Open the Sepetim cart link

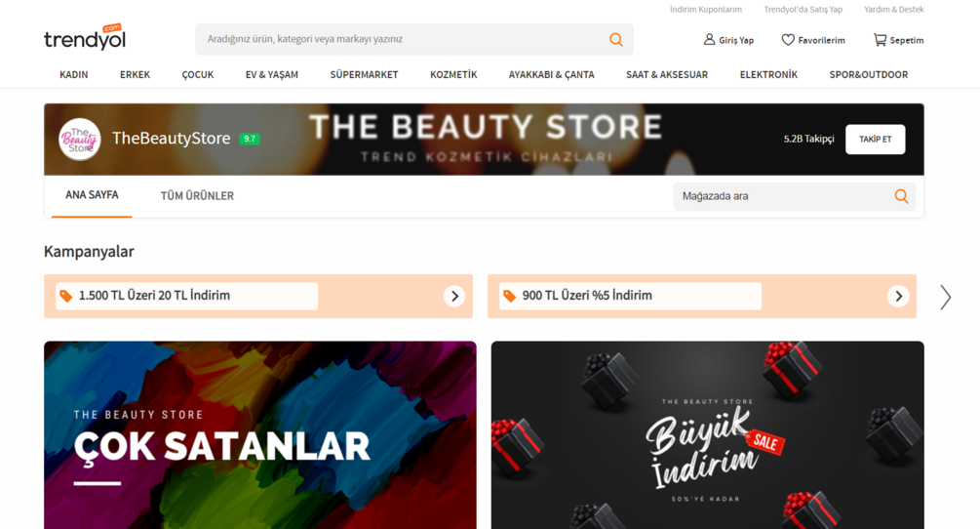pos(898,40)
